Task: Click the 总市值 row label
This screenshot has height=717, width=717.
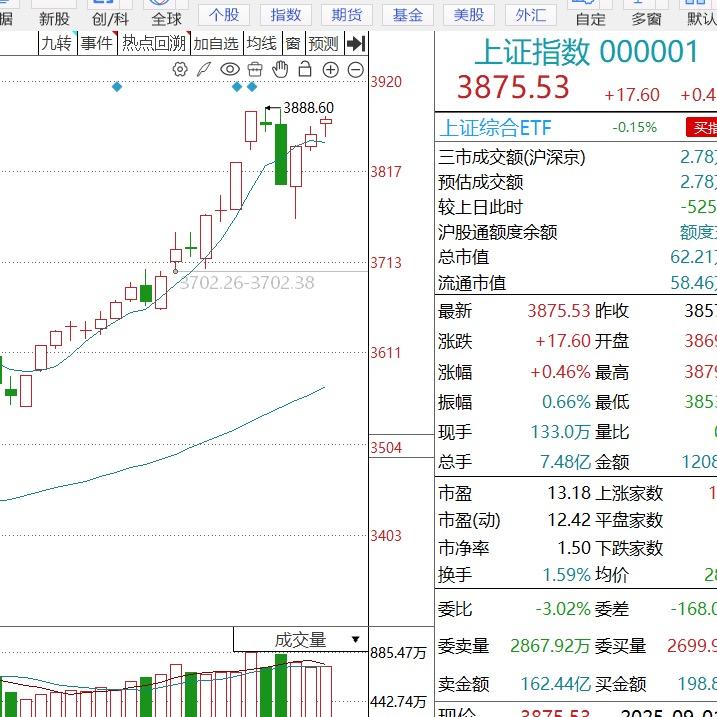Action: click(x=463, y=257)
